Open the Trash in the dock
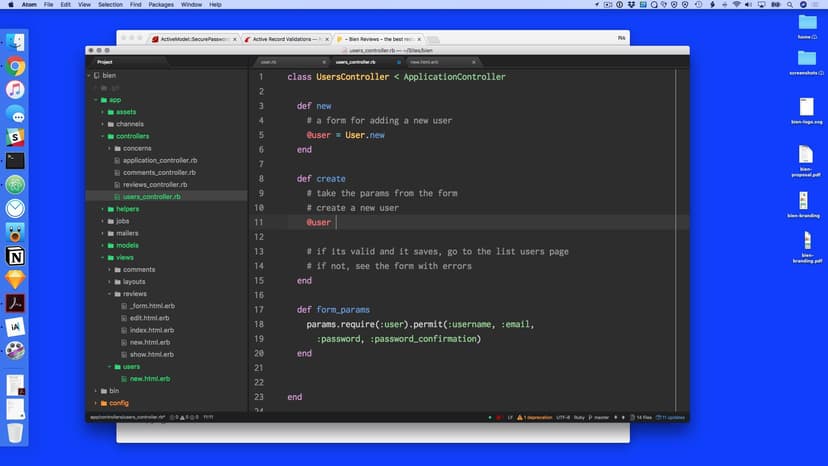Viewport: 828px width, 466px height. [x=16, y=432]
